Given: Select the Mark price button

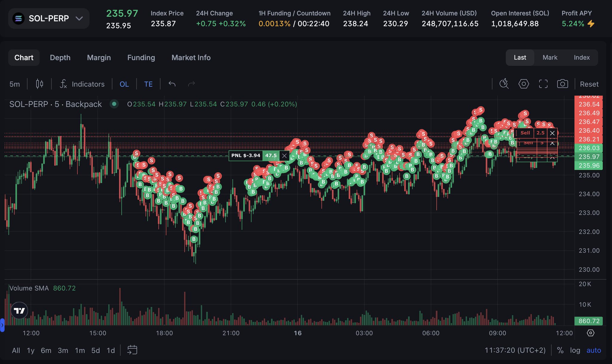Looking at the screenshot, I should coord(550,58).
